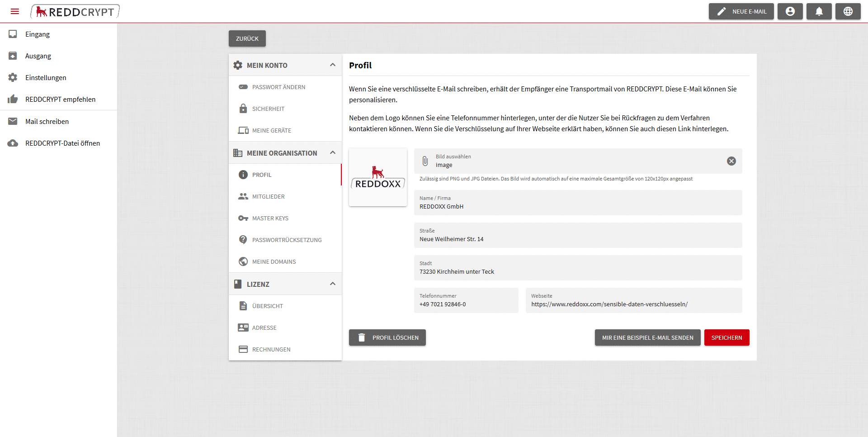Click the Profil löschen button
Image resolution: width=868 pixels, height=437 pixels.
tap(387, 337)
